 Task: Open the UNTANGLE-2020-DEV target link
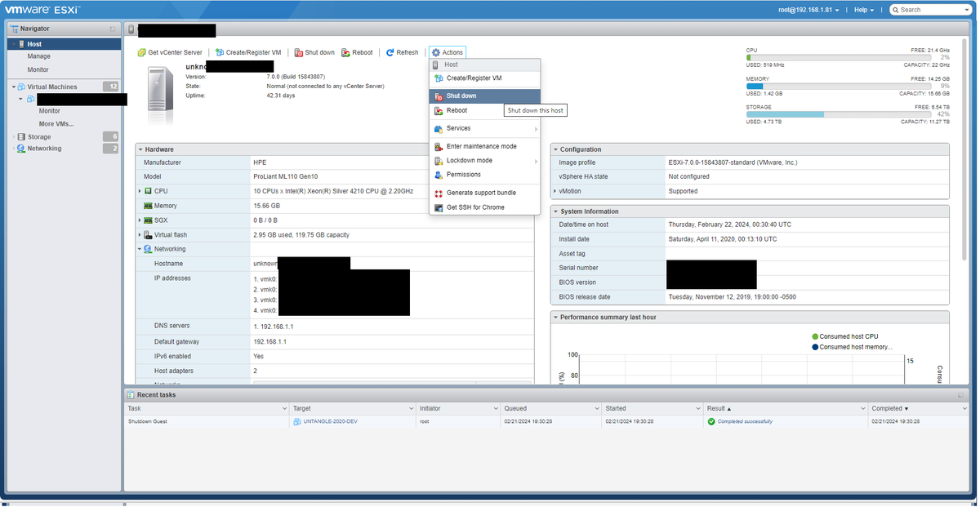pos(330,421)
